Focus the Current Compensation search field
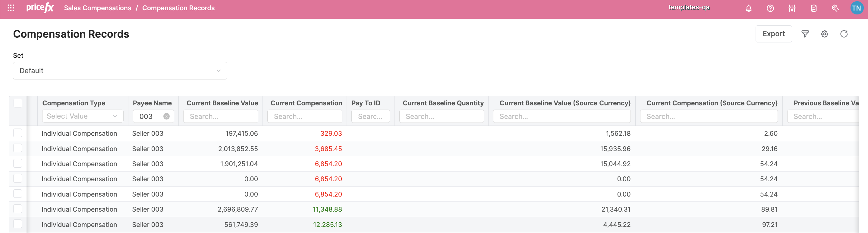The width and height of the screenshot is (868, 233). point(305,116)
